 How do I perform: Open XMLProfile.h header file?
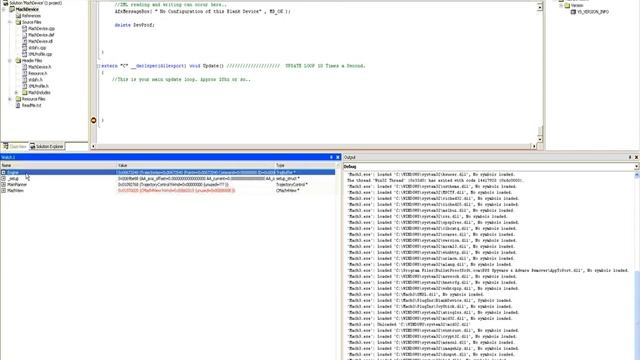[x=38, y=86]
